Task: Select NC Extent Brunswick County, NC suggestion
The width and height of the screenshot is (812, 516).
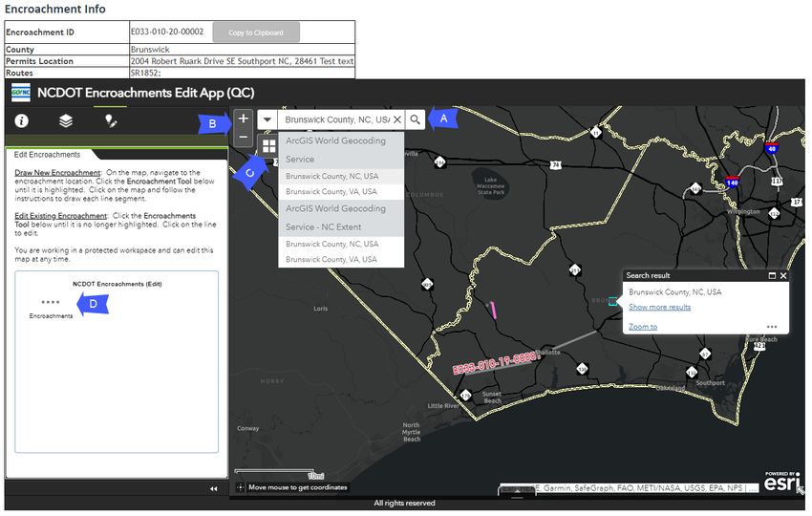Action: tap(341, 244)
